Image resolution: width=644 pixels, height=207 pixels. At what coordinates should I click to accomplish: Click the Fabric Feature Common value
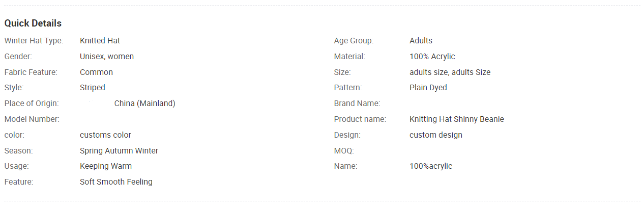point(96,72)
